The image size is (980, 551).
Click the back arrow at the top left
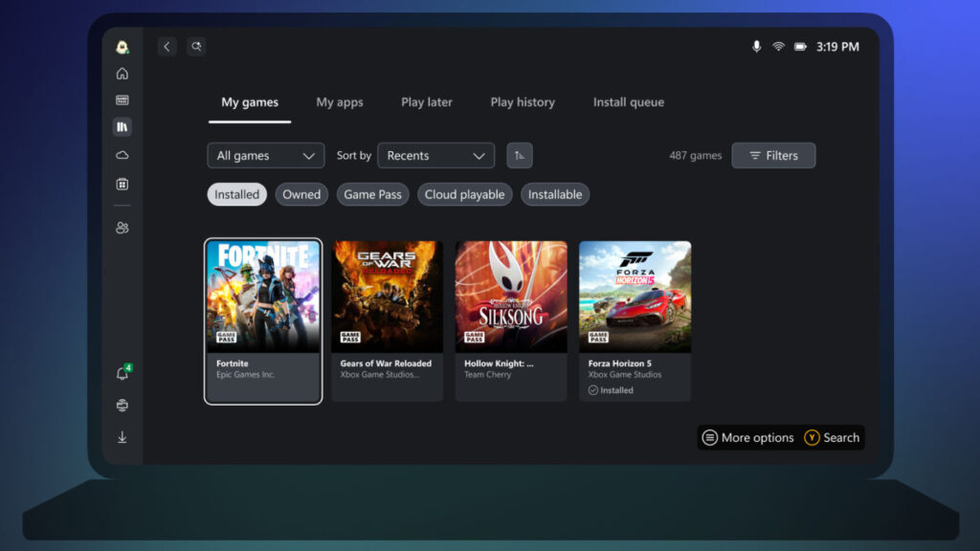click(x=167, y=46)
